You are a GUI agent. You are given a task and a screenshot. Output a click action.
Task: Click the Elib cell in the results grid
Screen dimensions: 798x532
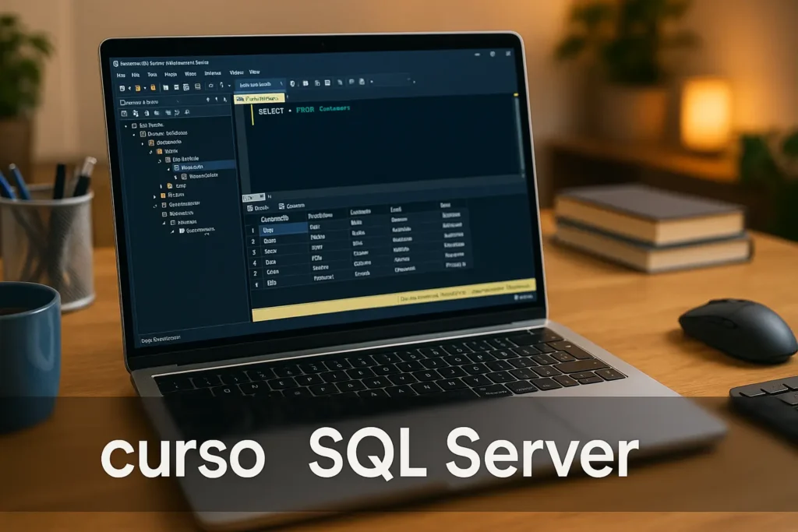click(271, 283)
